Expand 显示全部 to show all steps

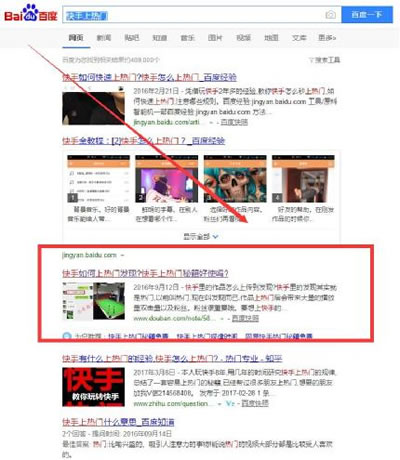(201, 237)
